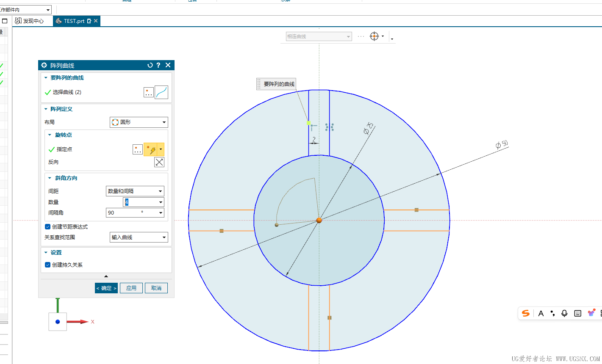The height and width of the screenshot is (364, 602).
Task: Uncheck the 创建节距表达式 checkbox
Action: 47,227
